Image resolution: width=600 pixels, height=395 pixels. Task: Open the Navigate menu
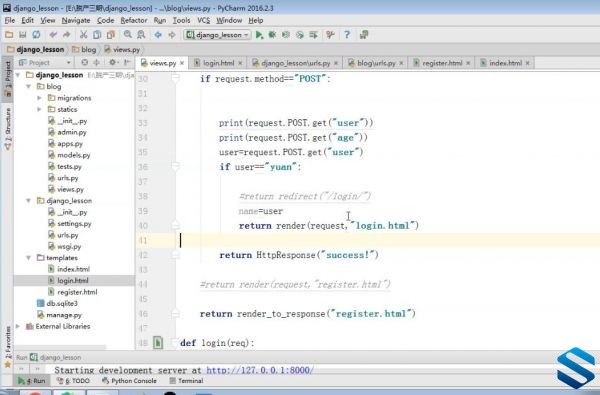pyautogui.click(x=76, y=20)
